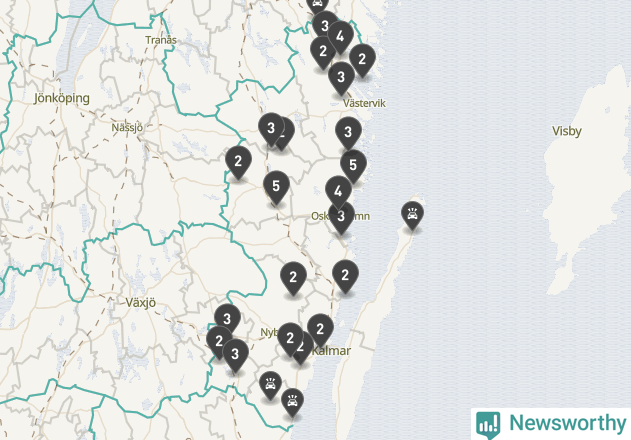Click the car marker left of the southernmost one

tap(270, 383)
